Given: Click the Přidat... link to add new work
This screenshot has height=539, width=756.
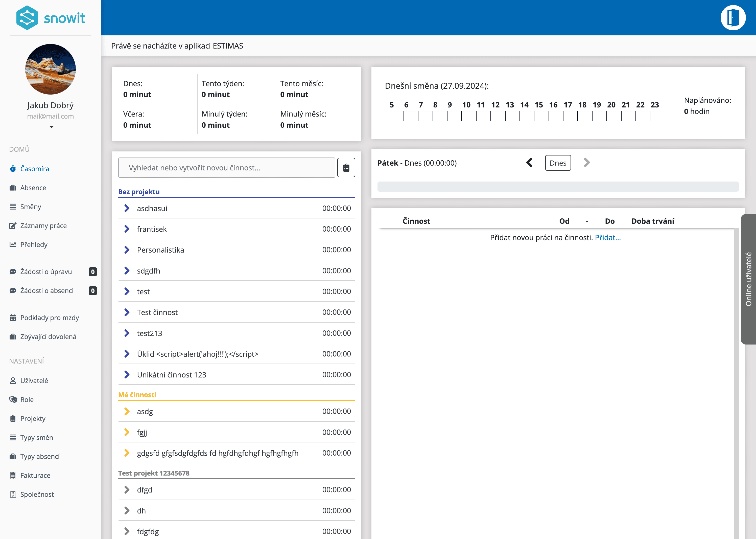Looking at the screenshot, I should pyautogui.click(x=608, y=238).
